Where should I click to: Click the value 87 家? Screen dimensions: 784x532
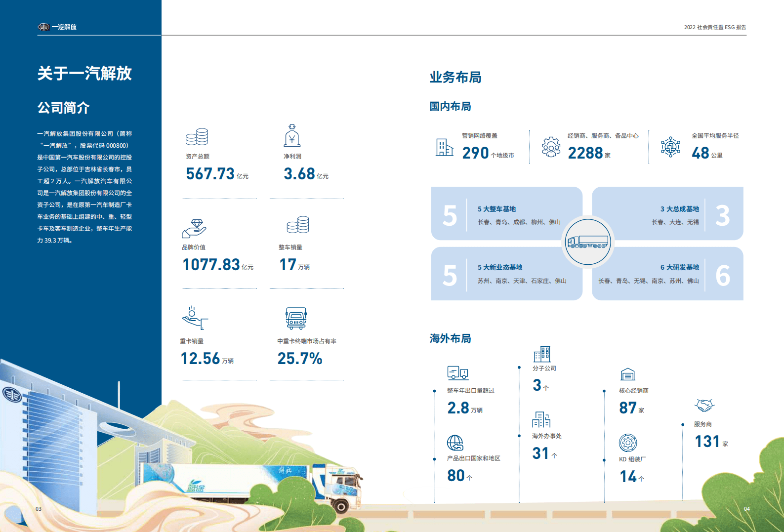[x=632, y=408]
